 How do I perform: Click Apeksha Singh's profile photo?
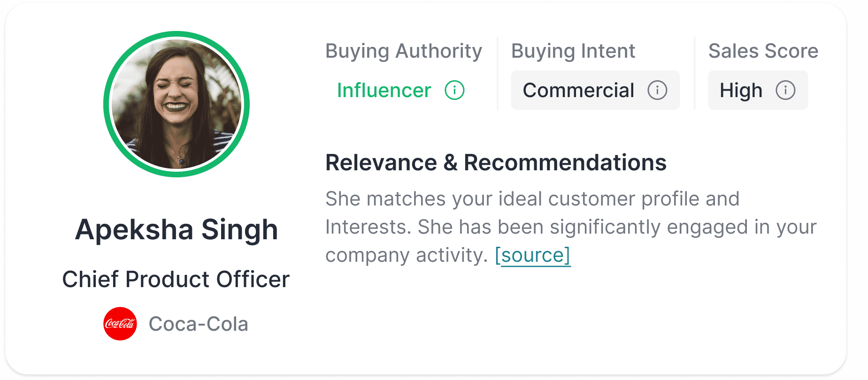(177, 104)
